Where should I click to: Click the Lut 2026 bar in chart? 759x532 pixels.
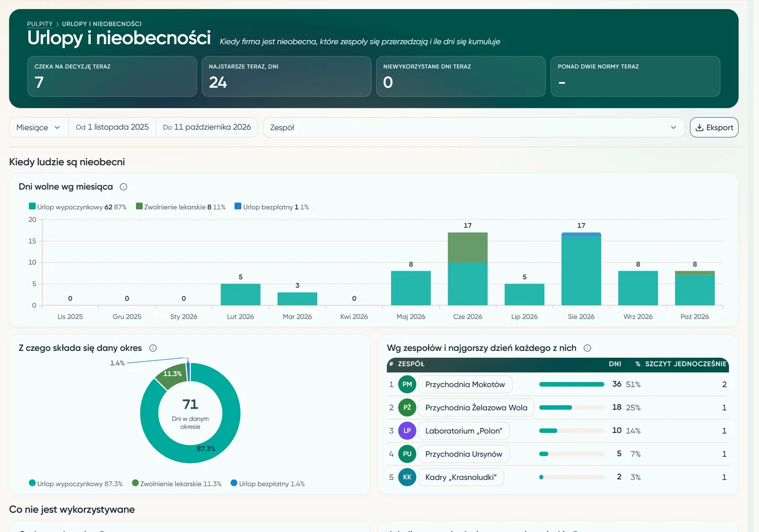click(241, 295)
